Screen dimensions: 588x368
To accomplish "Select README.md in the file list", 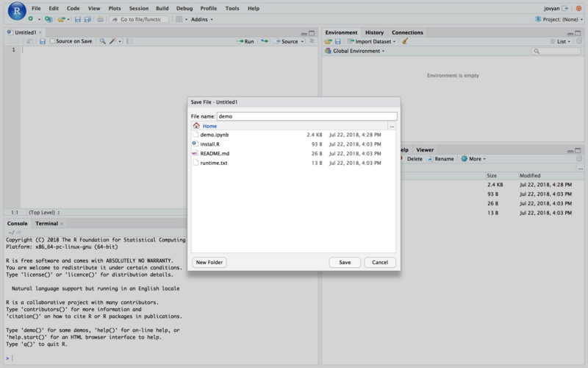I will click(x=215, y=153).
